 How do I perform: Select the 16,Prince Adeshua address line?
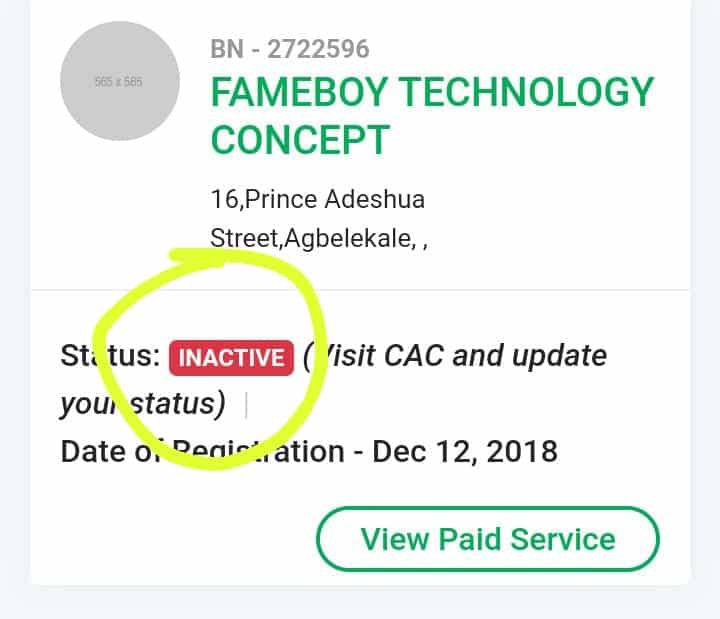tap(317, 199)
